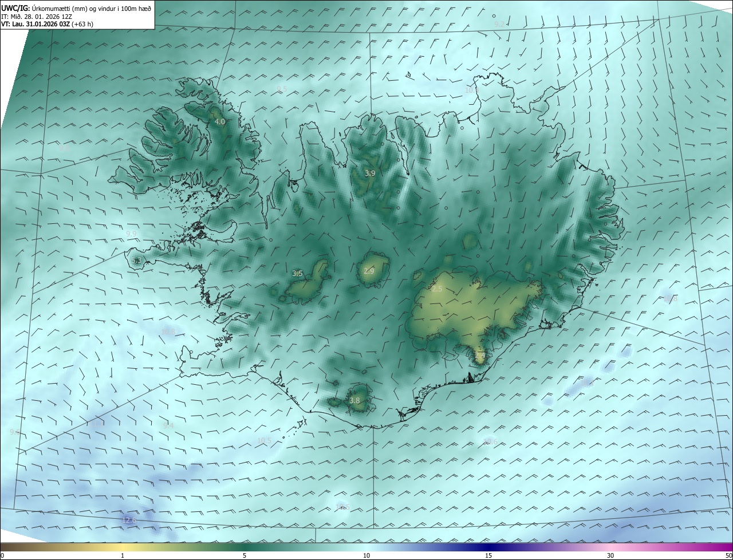Click the 3.5 value label on the map
The height and width of the screenshot is (560, 733).
pos(297,274)
